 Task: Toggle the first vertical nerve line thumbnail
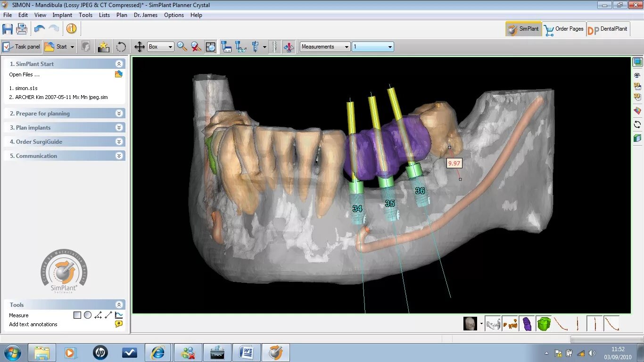click(x=578, y=323)
